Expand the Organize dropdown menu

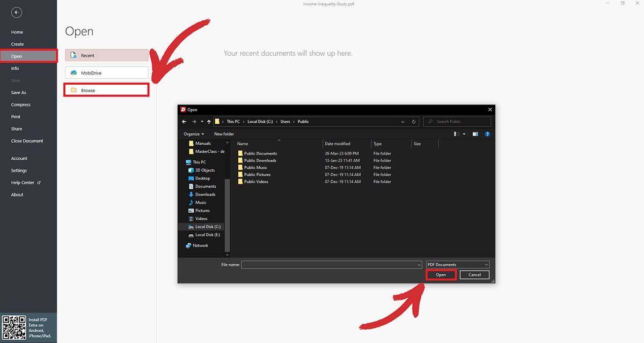193,134
